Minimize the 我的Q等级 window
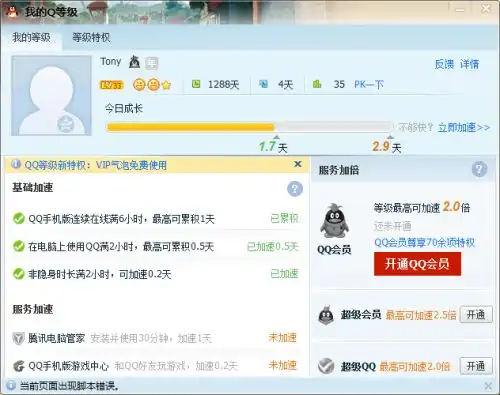 (x=460, y=10)
